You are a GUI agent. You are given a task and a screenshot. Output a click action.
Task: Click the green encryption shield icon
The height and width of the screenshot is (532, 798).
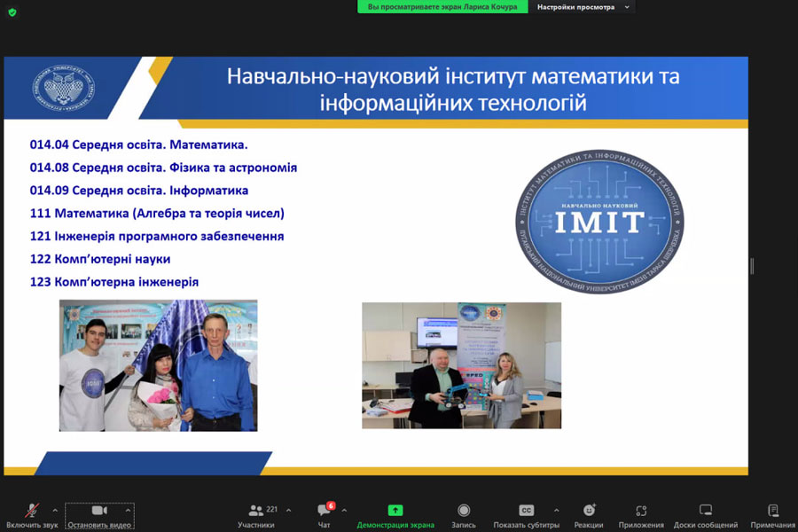point(12,12)
